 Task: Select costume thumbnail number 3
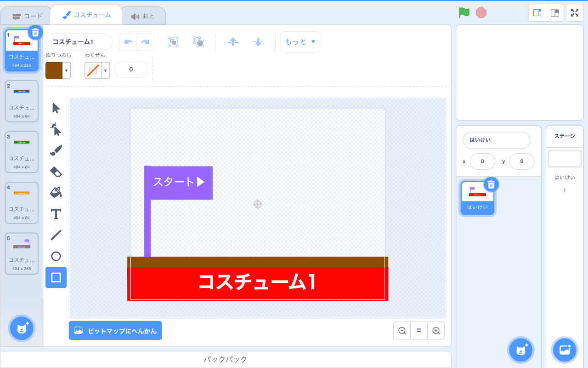pos(21,152)
